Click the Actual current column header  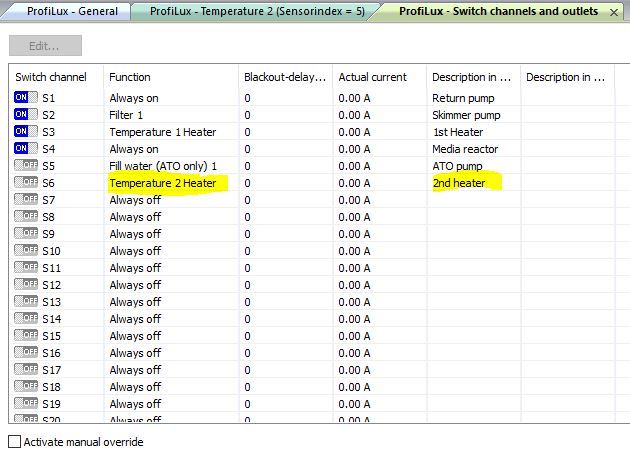[380, 77]
